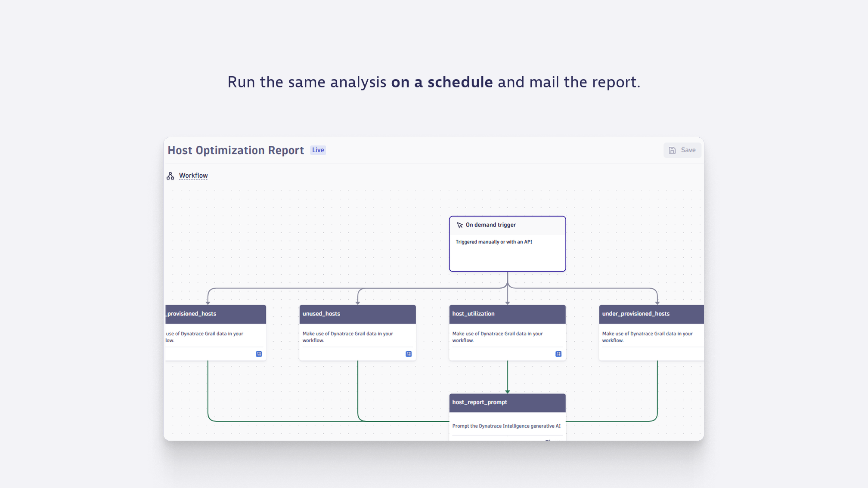Click description text in host_utilization card
Viewport: 868px width, 488px height.
[498, 337]
